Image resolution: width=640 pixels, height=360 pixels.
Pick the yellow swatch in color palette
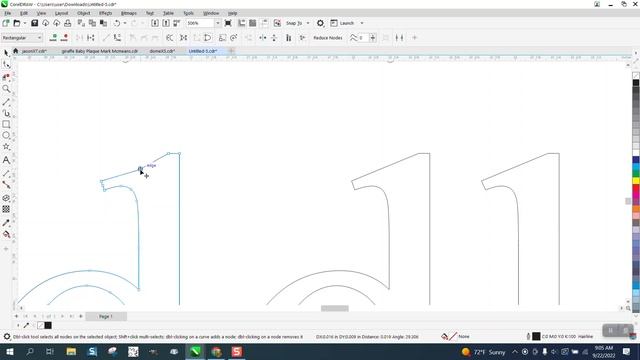(x=636, y=180)
